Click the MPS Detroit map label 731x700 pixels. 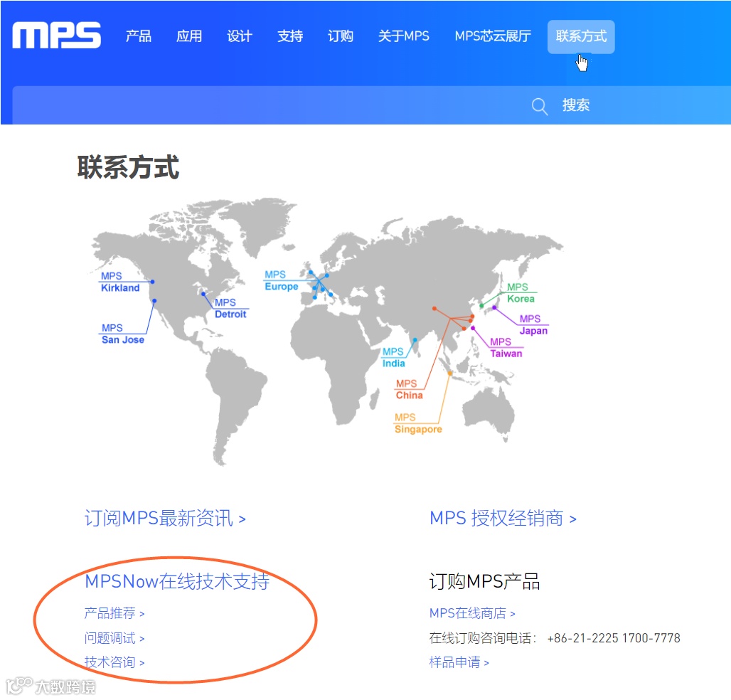230,308
